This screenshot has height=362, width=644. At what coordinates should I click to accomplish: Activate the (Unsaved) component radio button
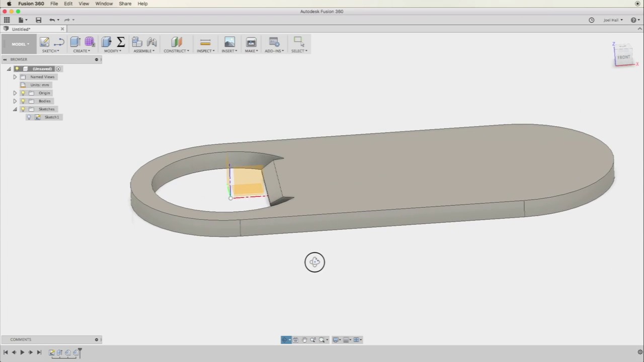pos(58,69)
